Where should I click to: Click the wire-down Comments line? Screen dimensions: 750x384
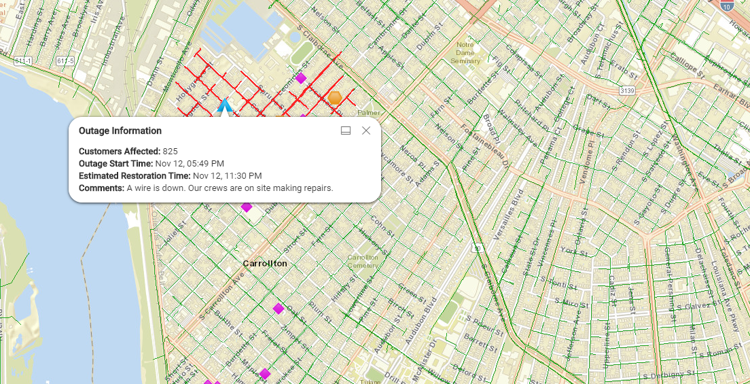click(206, 188)
